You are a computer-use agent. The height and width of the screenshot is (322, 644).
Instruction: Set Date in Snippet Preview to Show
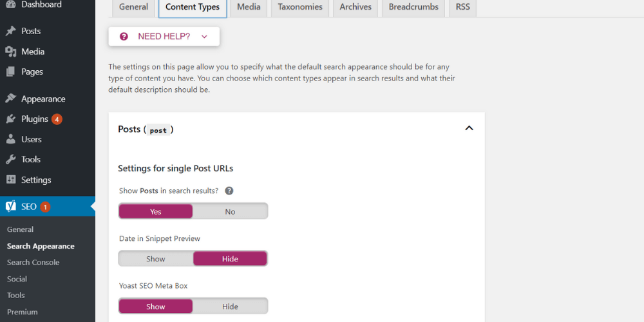click(156, 259)
